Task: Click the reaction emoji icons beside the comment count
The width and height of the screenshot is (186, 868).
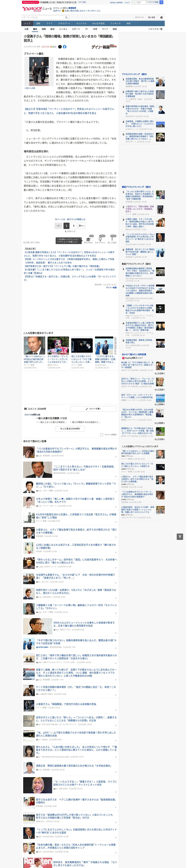Action: 53,47
